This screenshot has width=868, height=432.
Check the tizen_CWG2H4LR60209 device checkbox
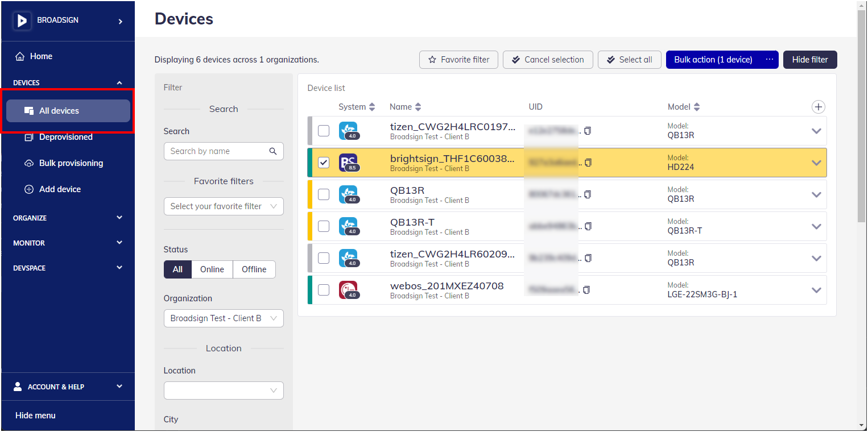coord(324,258)
